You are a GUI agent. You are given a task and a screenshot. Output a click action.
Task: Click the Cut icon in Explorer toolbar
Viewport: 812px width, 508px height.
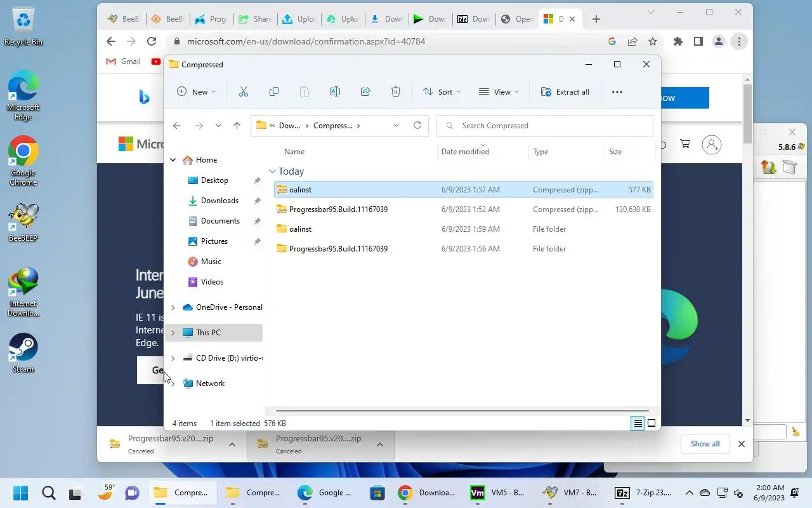tap(244, 92)
